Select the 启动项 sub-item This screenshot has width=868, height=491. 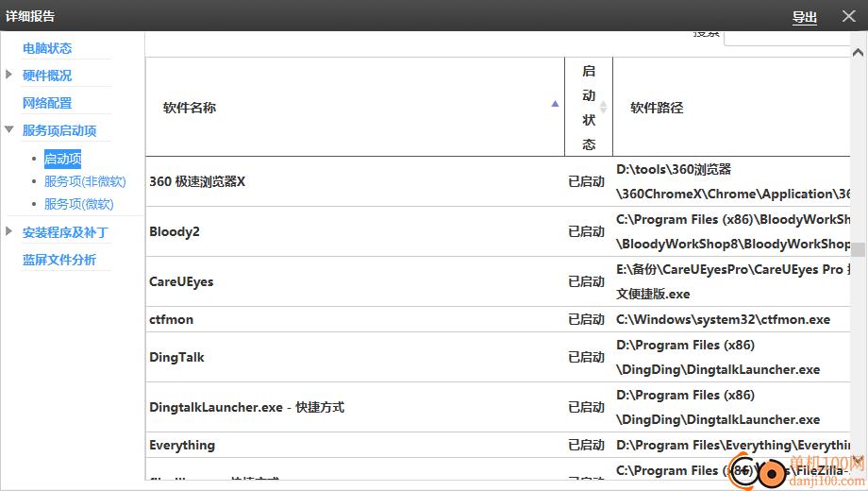(x=62, y=159)
